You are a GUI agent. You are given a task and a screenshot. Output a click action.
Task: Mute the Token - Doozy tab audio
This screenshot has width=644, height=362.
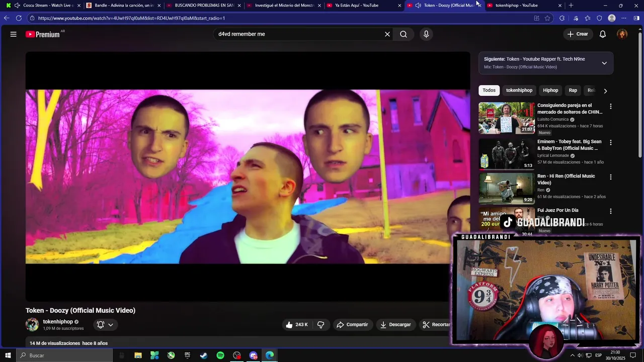418,6
